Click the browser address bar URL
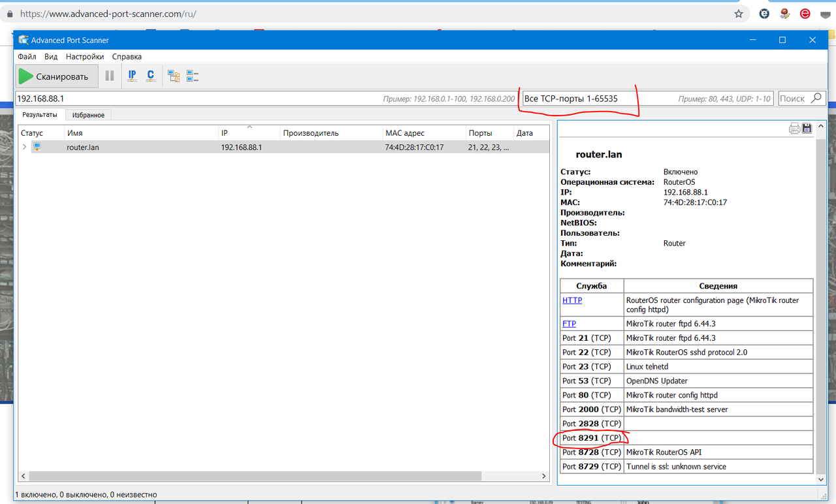The width and height of the screenshot is (836, 504). (108, 14)
